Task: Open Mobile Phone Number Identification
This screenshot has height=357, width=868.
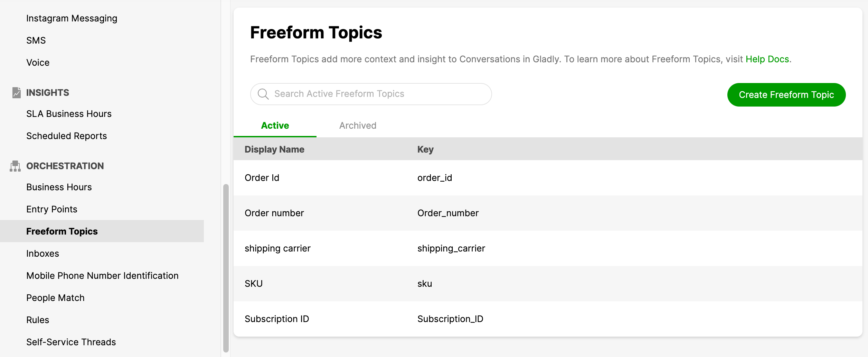Action: pyautogui.click(x=102, y=276)
